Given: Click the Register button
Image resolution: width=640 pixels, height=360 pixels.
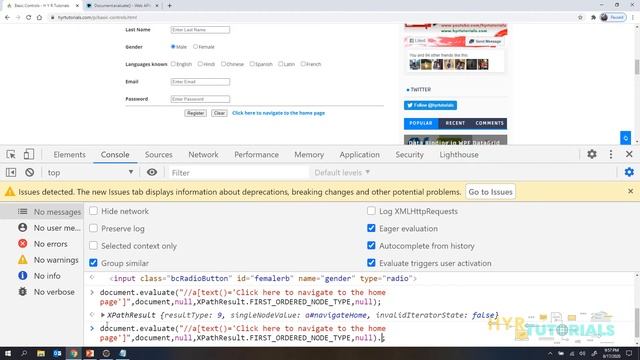Looking at the screenshot, I should [x=195, y=113].
